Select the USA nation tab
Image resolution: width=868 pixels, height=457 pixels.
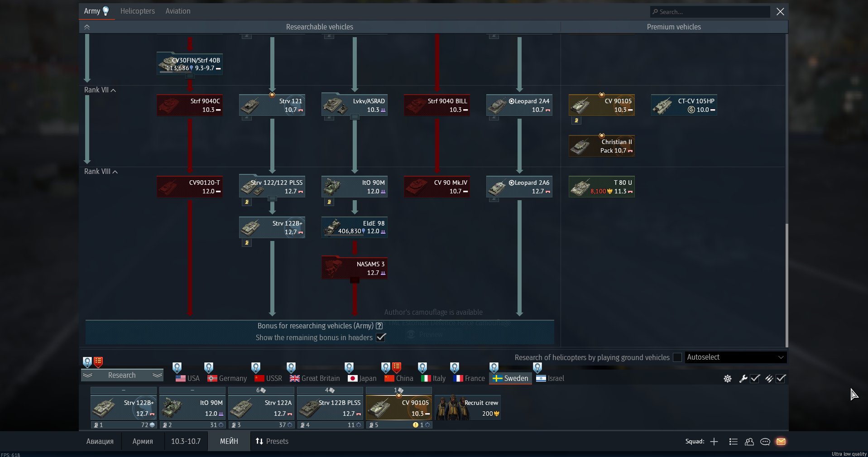point(187,379)
